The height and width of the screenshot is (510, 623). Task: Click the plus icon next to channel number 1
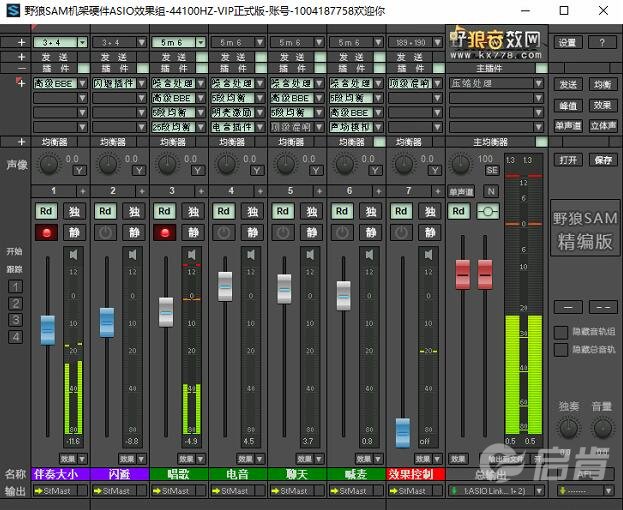[x=83, y=191]
